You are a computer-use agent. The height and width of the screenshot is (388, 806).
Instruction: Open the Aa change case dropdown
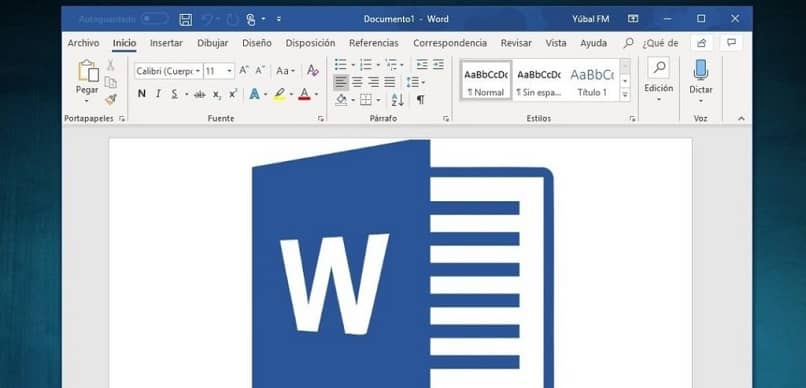click(x=285, y=71)
